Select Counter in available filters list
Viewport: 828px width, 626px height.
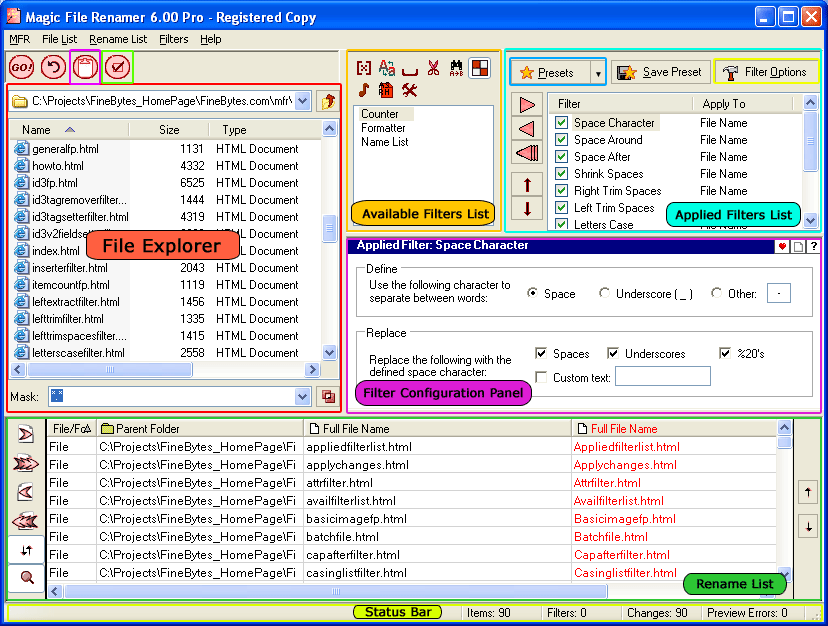click(x=380, y=114)
